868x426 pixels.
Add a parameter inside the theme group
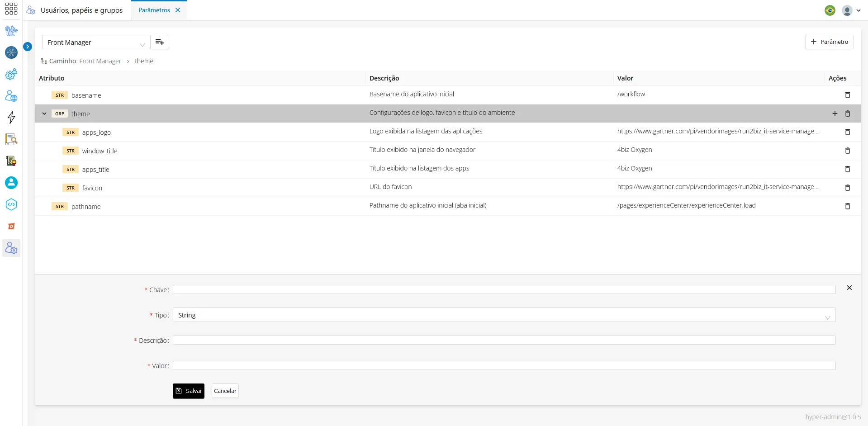835,114
